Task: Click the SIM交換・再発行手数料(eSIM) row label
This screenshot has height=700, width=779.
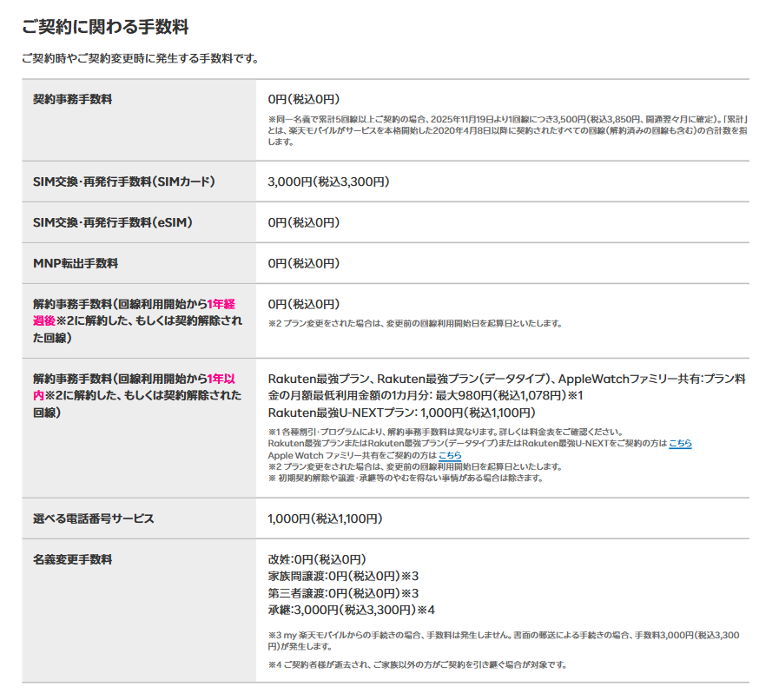Action: (x=112, y=222)
